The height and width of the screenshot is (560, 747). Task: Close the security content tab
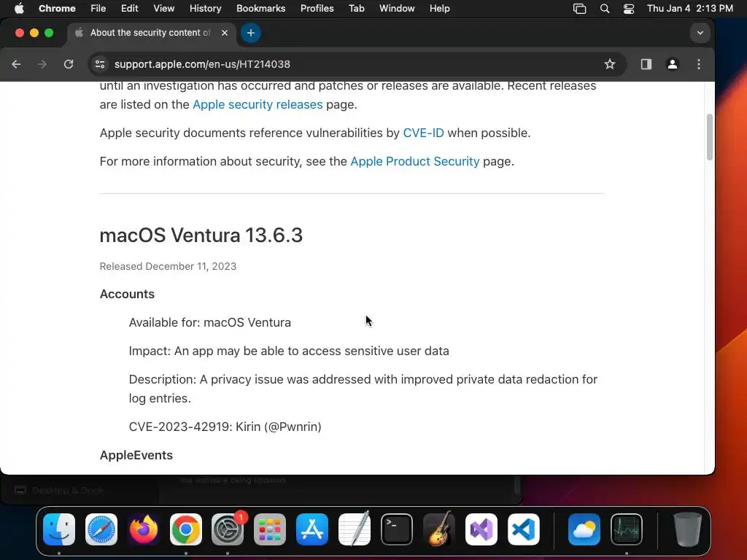225,33
